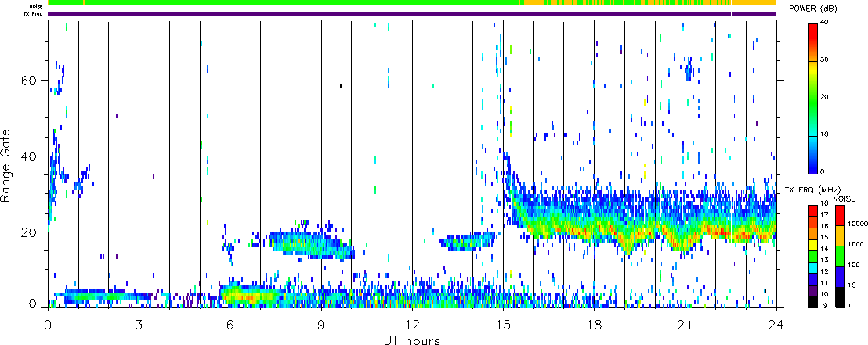Viewport: 868px width, 345px height.
Task: Click the '1' label on NOISE legend
Action: (850, 305)
